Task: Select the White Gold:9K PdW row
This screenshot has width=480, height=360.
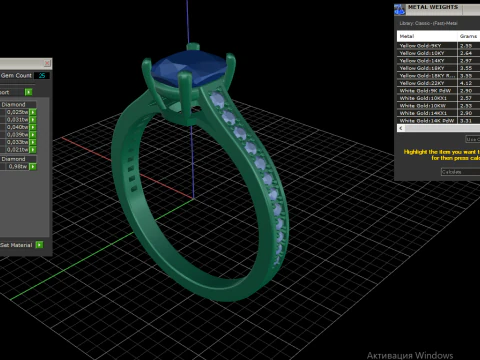Action: coord(438,91)
